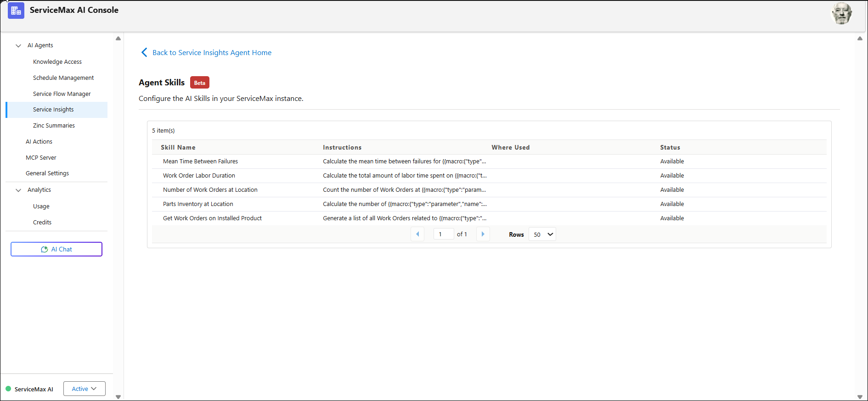The width and height of the screenshot is (868, 401).
Task: Collapse the Analytics section
Action: coord(18,190)
